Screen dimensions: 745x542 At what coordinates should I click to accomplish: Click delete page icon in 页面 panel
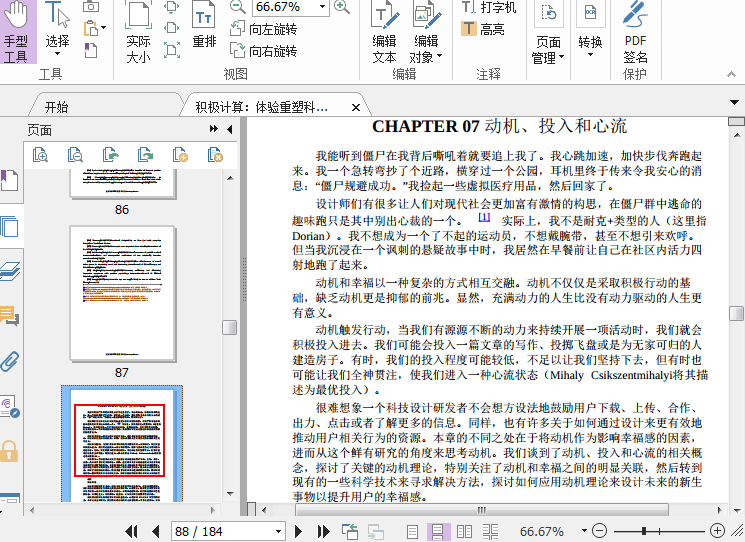pyautogui.click(x=215, y=155)
